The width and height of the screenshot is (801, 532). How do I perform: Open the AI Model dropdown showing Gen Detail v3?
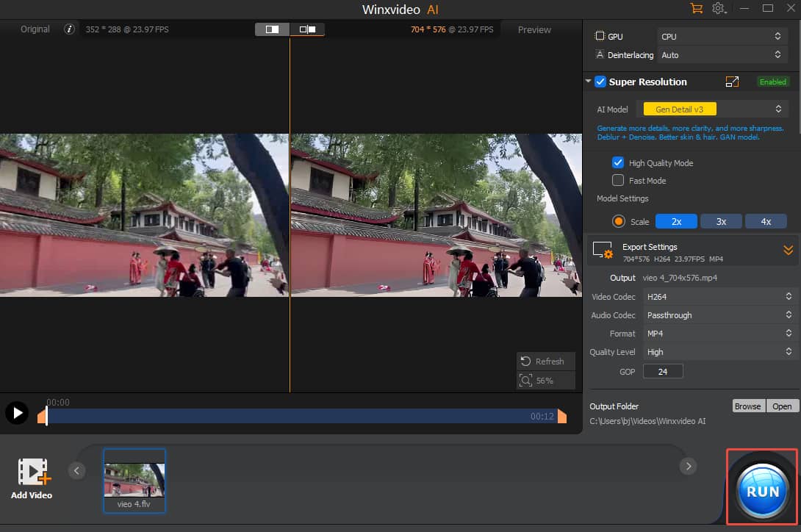(x=678, y=108)
